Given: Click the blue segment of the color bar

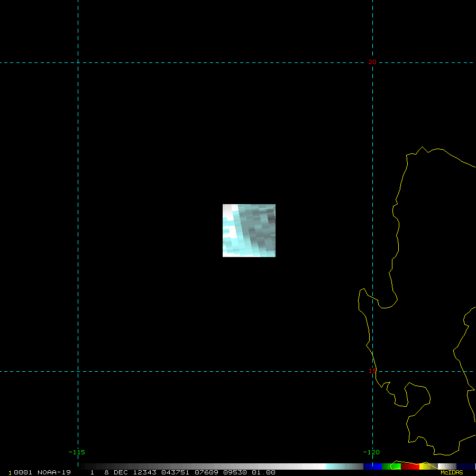Looking at the screenshot, I should pyautogui.click(x=372, y=466).
